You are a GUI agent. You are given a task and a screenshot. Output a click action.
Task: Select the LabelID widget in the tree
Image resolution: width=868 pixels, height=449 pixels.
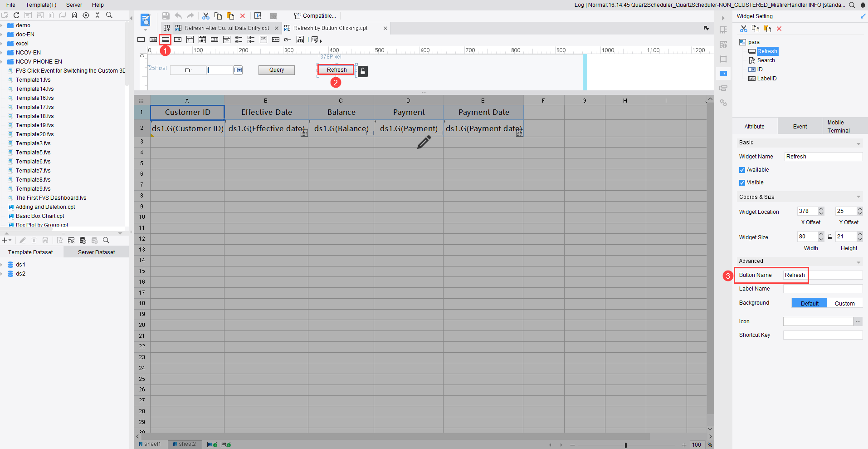click(767, 78)
